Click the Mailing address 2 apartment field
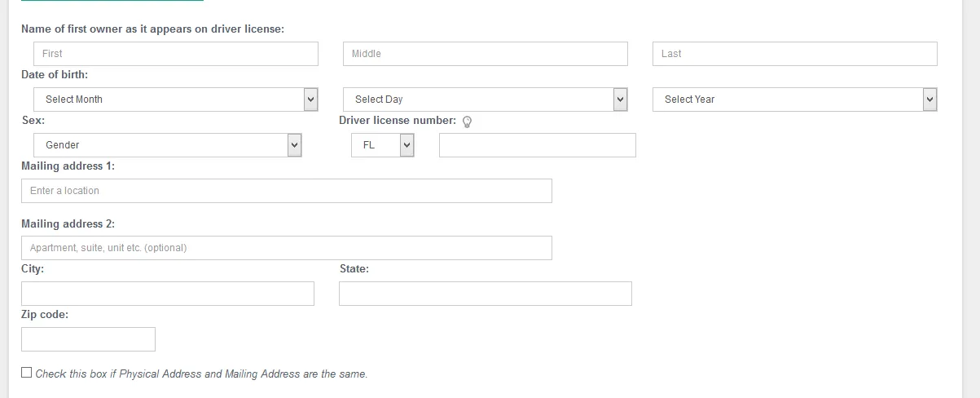This screenshot has width=980, height=398. (287, 248)
